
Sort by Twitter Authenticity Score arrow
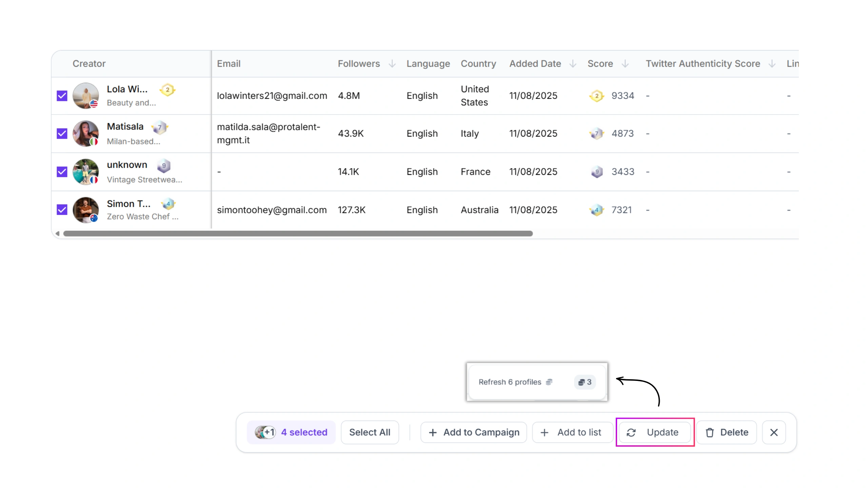(x=772, y=64)
